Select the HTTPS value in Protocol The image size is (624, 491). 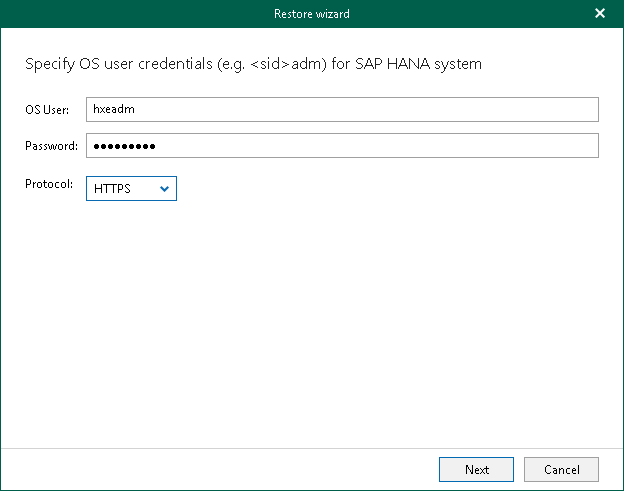112,188
